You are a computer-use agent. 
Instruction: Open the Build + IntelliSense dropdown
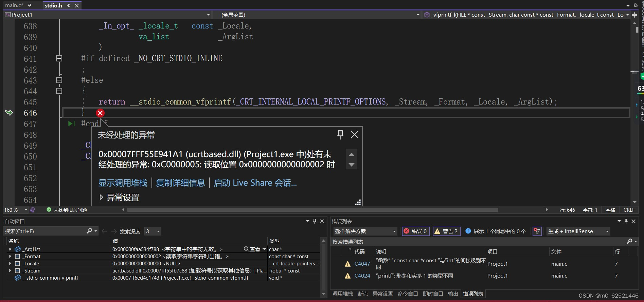(578, 231)
